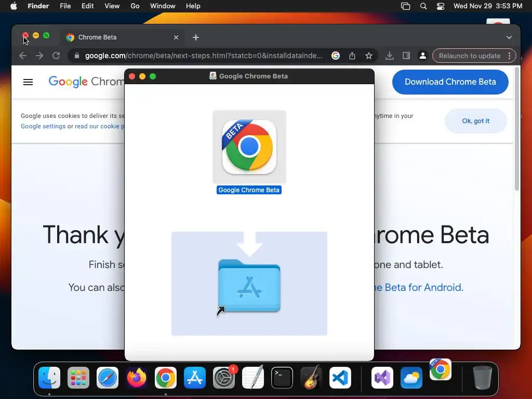532x399 pixels.
Task: Open Chrome downloads icon
Action: (x=390, y=56)
